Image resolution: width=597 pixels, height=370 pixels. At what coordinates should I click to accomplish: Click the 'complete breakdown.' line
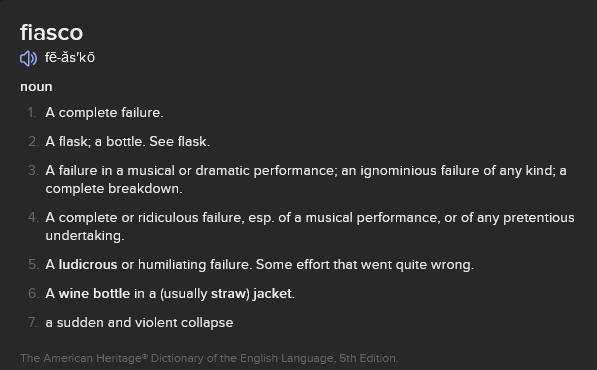[114, 189]
